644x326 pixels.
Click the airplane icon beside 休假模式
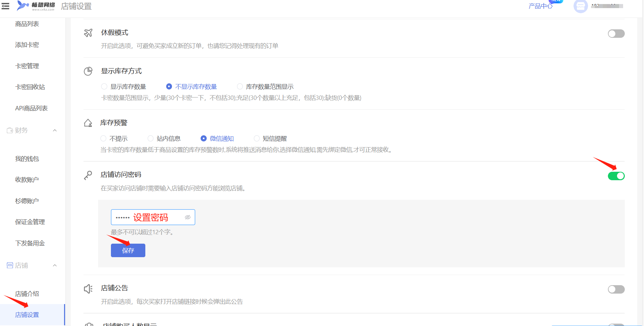tap(88, 33)
